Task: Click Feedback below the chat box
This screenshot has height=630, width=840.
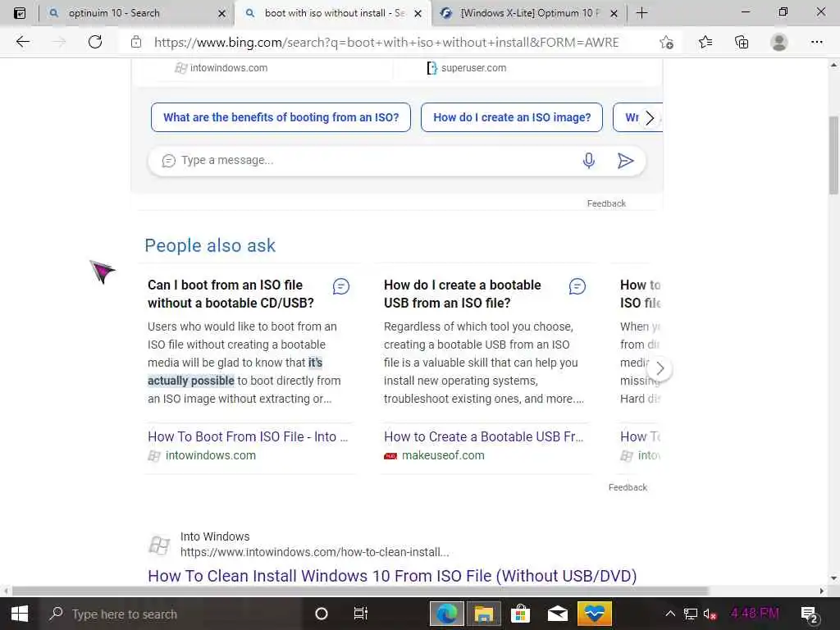Action: [606, 203]
